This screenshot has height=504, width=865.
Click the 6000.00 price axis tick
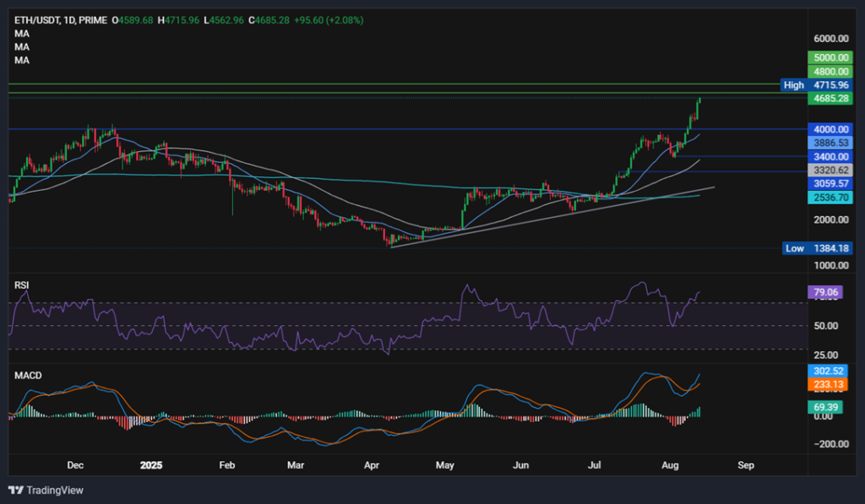click(831, 39)
